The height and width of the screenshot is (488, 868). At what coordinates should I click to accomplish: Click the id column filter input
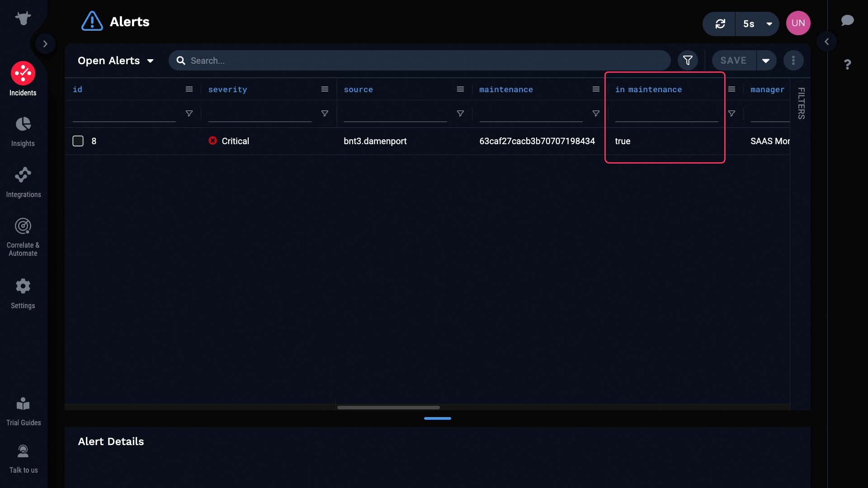click(124, 113)
